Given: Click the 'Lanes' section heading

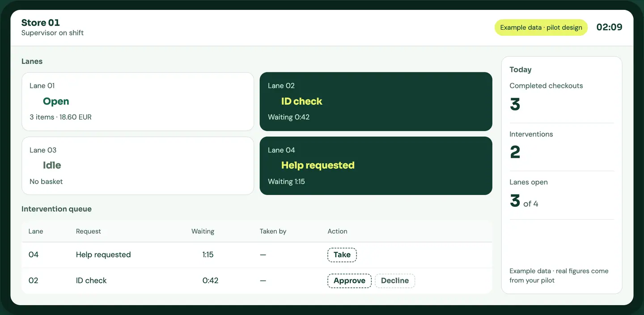Looking at the screenshot, I should (32, 62).
